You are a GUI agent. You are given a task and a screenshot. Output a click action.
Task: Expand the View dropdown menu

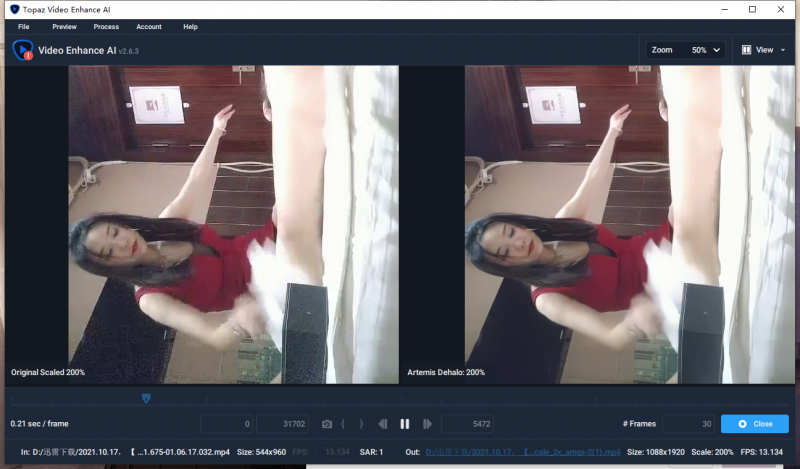pyautogui.click(x=765, y=49)
